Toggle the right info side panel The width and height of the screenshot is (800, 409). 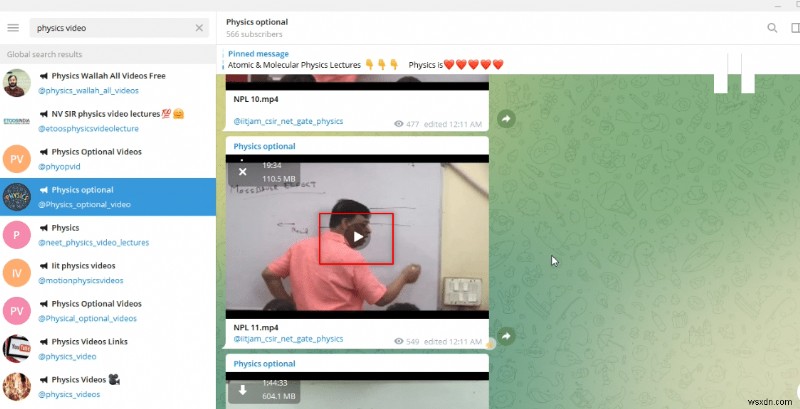(795, 28)
